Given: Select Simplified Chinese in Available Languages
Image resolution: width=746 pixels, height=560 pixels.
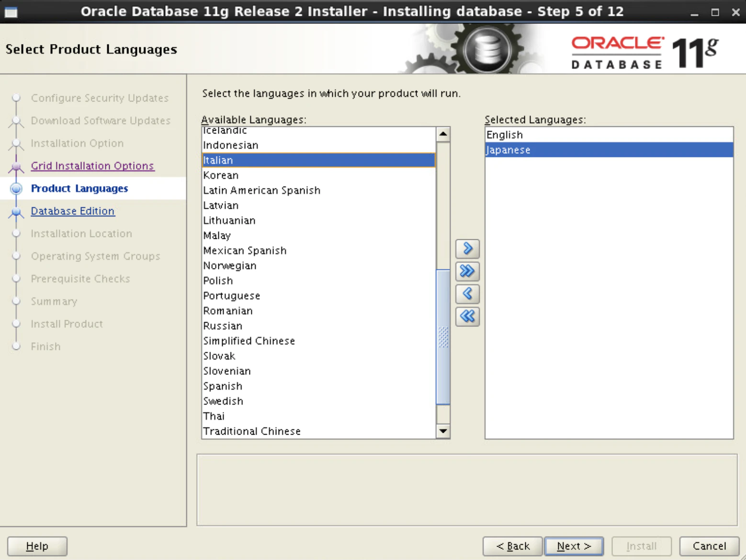Looking at the screenshot, I should pyautogui.click(x=319, y=341).
